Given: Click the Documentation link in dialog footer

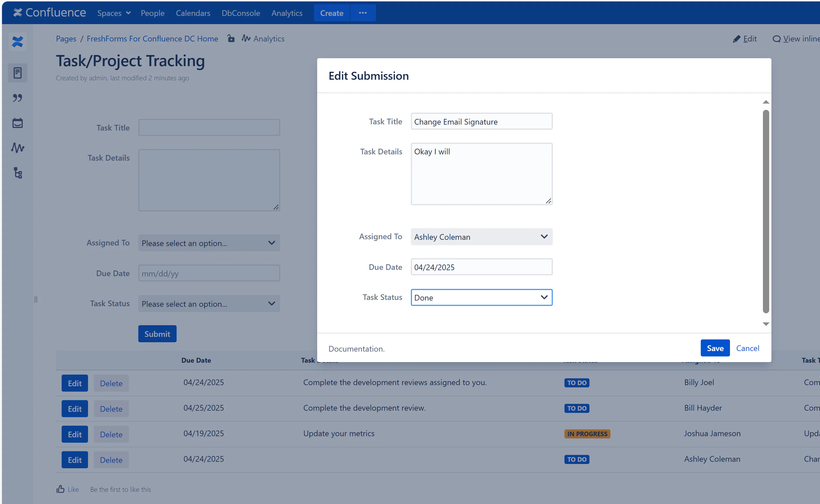Looking at the screenshot, I should point(356,349).
